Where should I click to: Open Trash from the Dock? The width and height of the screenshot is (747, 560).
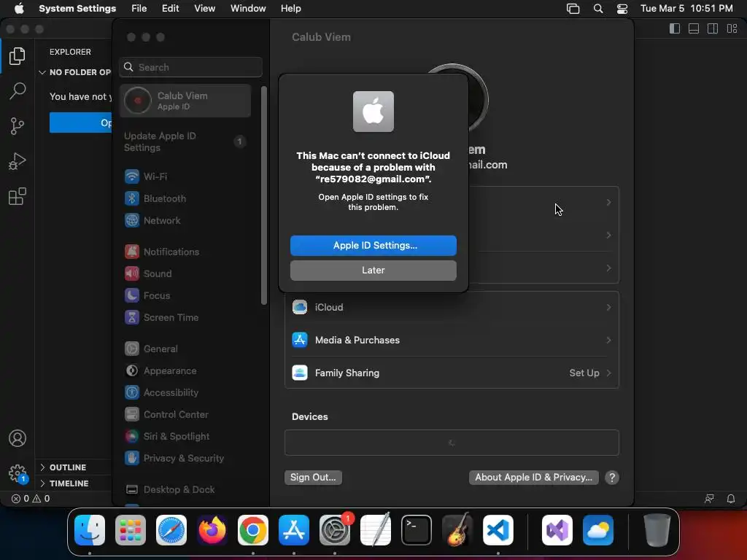tap(657, 530)
